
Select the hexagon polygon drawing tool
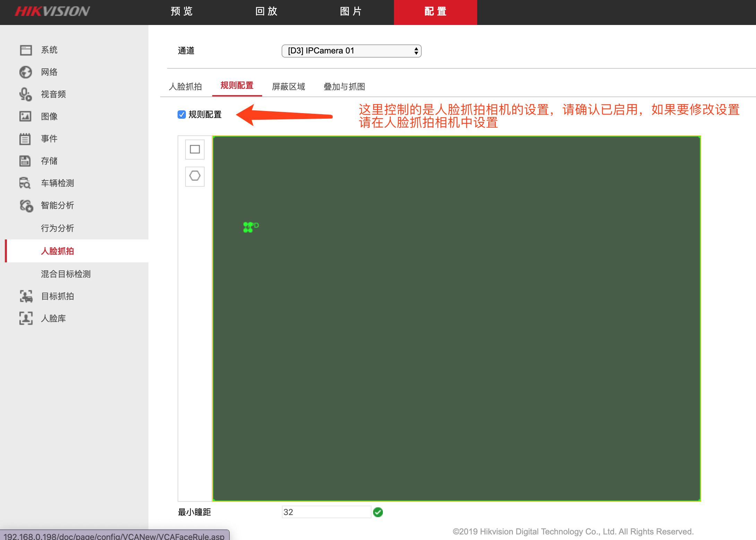(x=195, y=176)
